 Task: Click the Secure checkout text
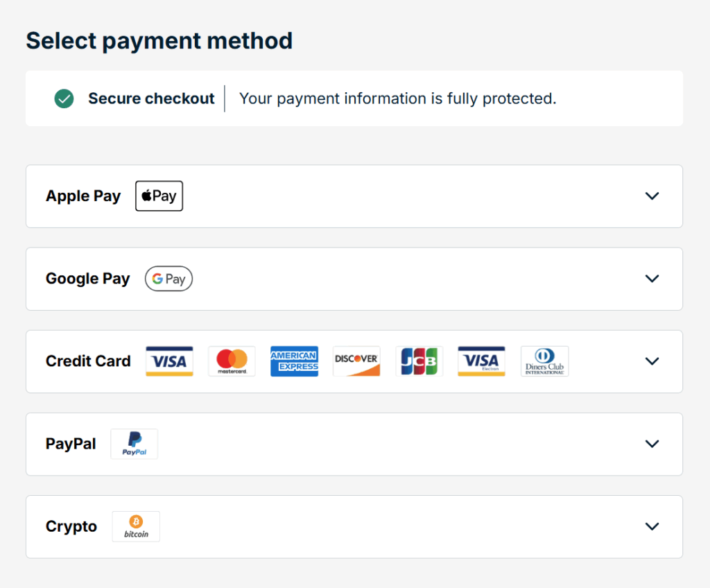[151, 98]
